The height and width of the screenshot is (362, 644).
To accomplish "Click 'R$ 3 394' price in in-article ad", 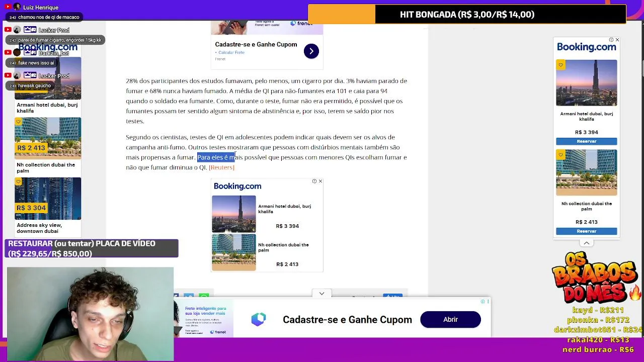I will [287, 226].
